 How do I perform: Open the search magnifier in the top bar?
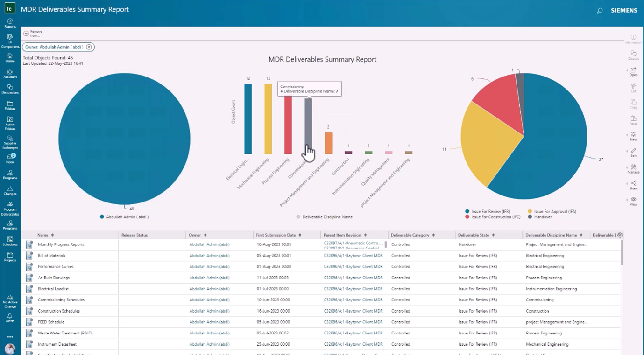[x=600, y=10]
